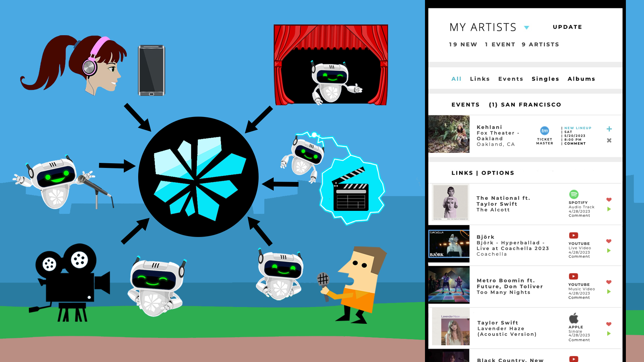Open Comment on The Alcott row
The height and width of the screenshot is (362, 644).
579,216
